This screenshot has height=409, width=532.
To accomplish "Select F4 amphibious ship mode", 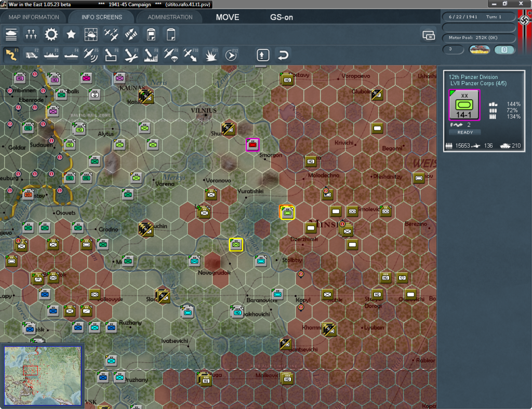I will tap(71, 55).
